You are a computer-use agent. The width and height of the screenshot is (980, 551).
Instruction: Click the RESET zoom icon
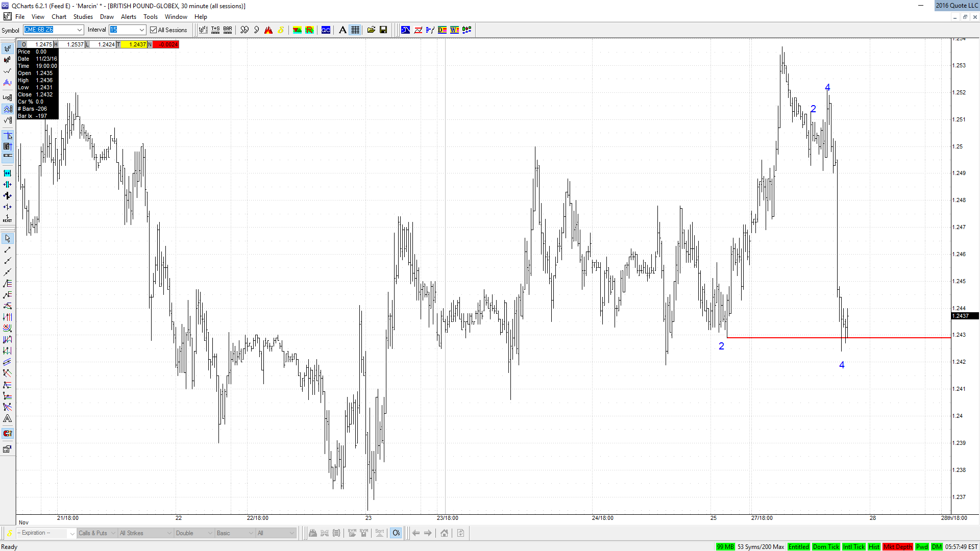pyautogui.click(x=7, y=218)
